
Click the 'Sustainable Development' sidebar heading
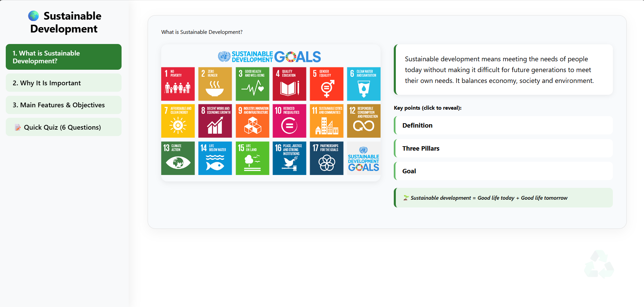pos(64,22)
